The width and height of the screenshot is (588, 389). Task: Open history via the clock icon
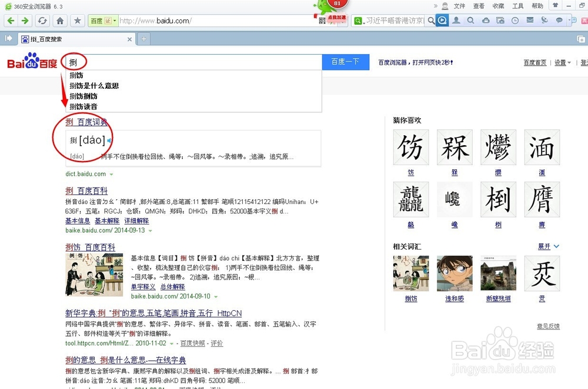tap(515, 21)
